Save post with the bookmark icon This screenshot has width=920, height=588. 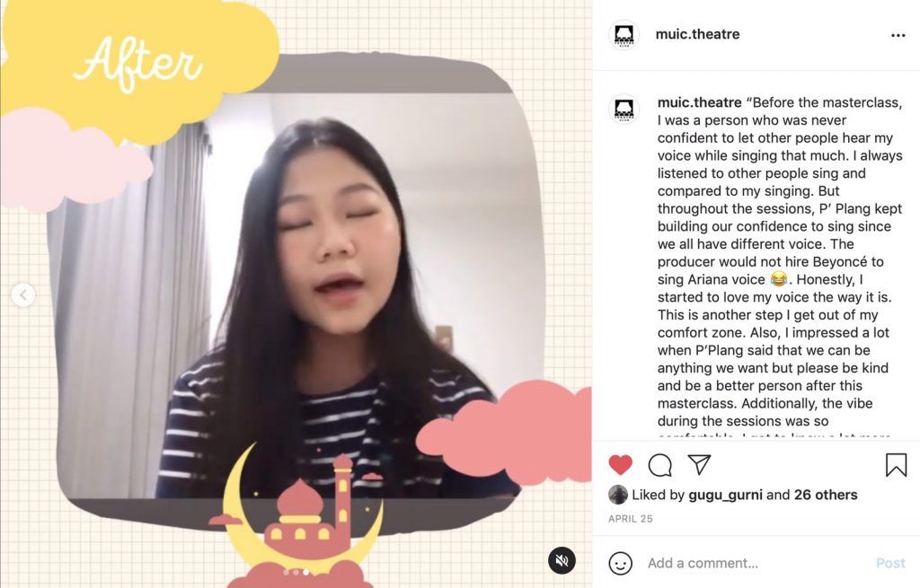896,465
